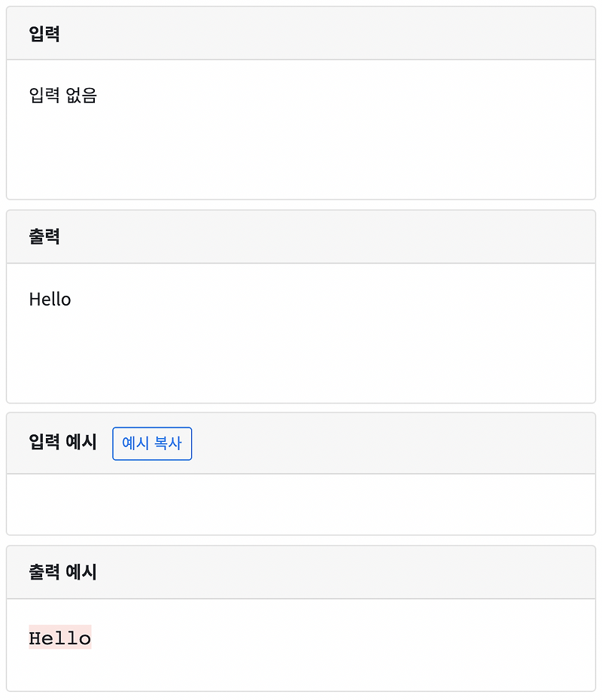Click the 출력 예시 section header
The width and height of the screenshot is (602, 700).
(61, 572)
